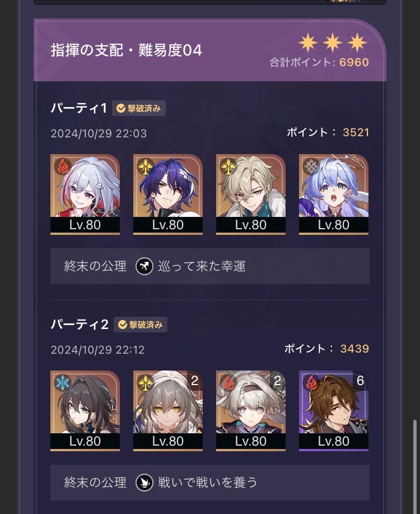
Task: Open the silver-haired girl with red streak portrait
Action: click(85, 195)
